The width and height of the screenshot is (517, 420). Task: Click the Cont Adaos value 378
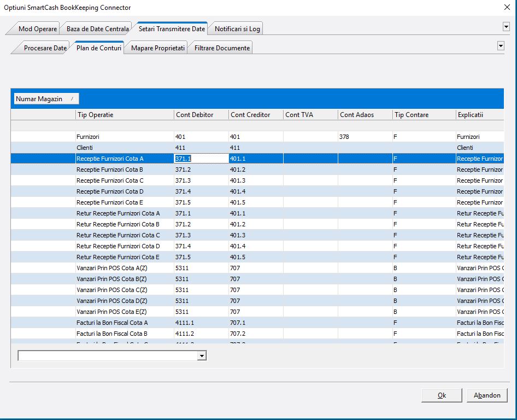tap(365, 137)
